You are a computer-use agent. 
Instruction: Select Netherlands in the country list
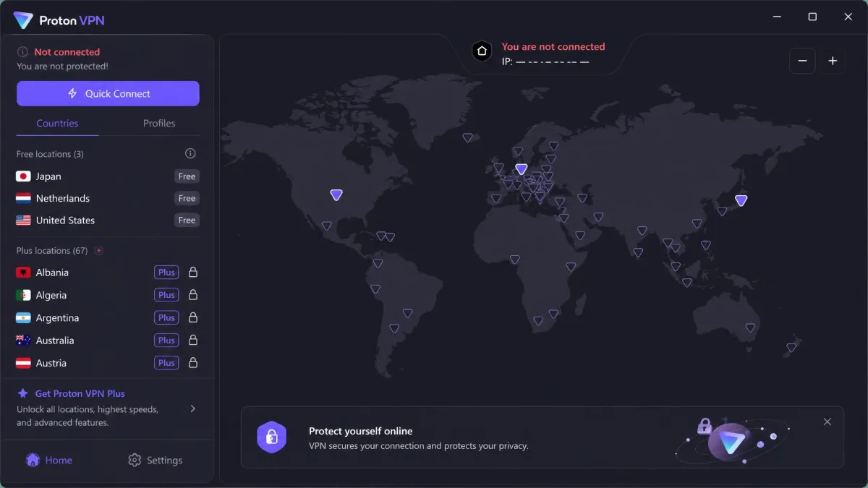pyautogui.click(x=108, y=198)
